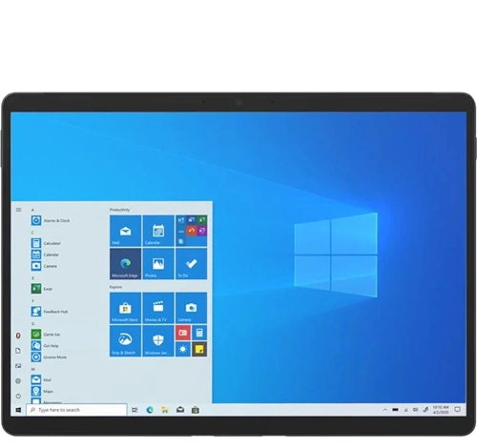
Task: Open Pictures from the Start sidebar
Action: point(18,366)
